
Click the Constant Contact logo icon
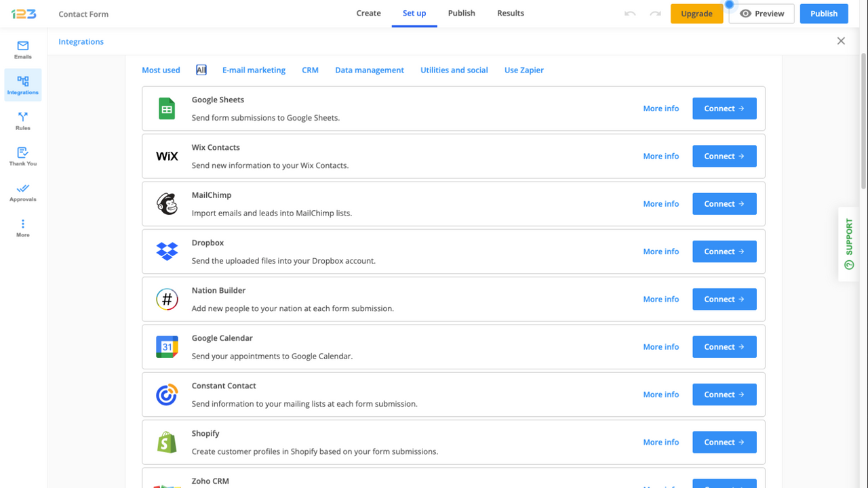click(167, 394)
